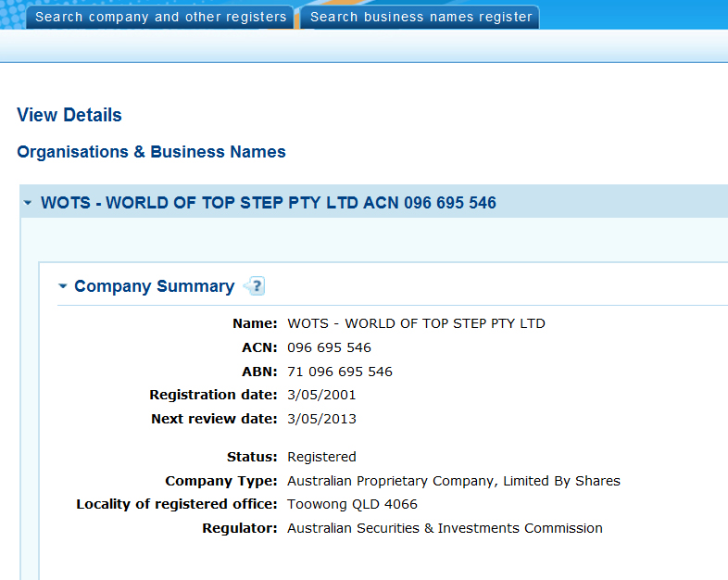Click the Next review date label
This screenshot has height=580, width=728.
(214, 419)
